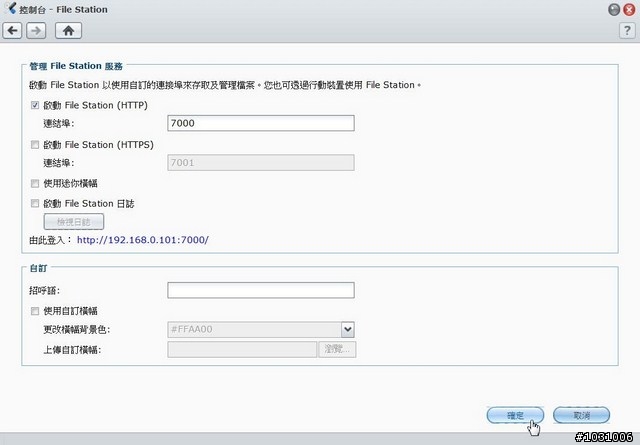The width and height of the screenshot is (640, 445).
Task: Click the HTTPS port field showing 7001
Action: [x=261, y=162]
